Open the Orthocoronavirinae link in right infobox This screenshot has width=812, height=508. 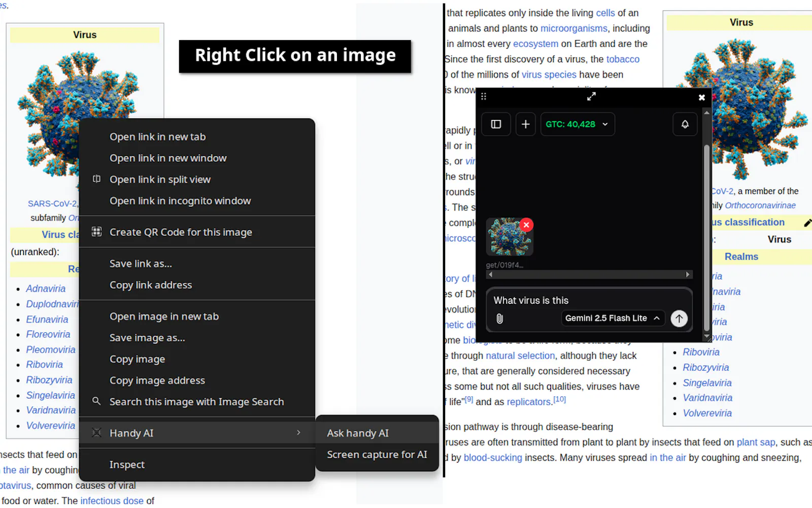pos(760,205)
